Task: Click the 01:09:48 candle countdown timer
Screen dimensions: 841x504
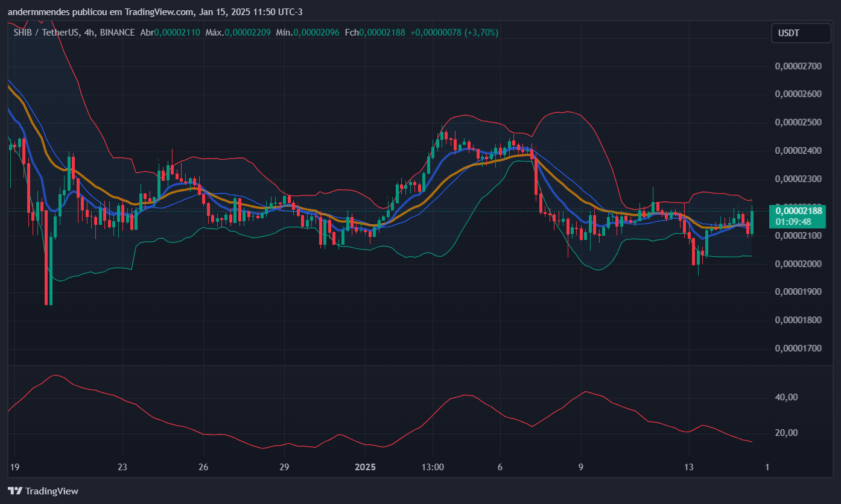Action: [793, 222]
